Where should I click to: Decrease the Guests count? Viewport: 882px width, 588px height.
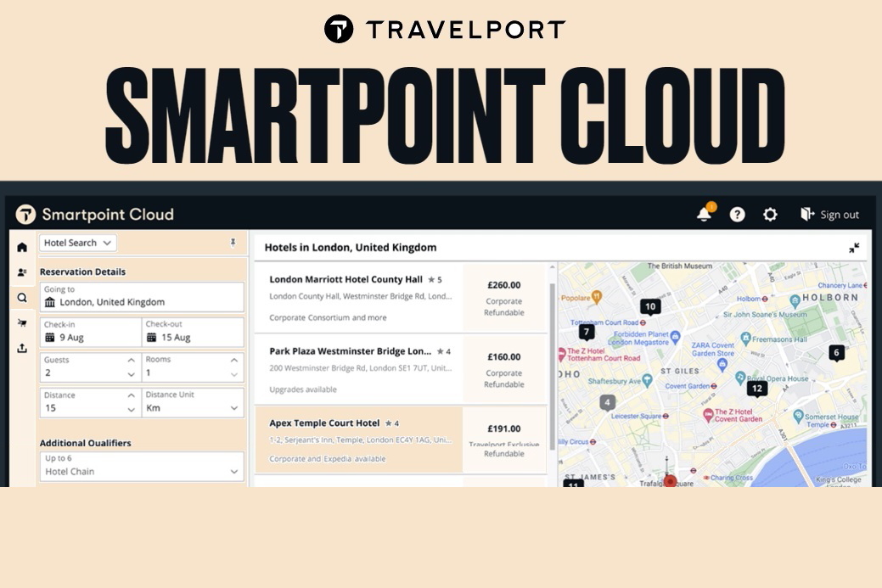(x=131, y=374)
